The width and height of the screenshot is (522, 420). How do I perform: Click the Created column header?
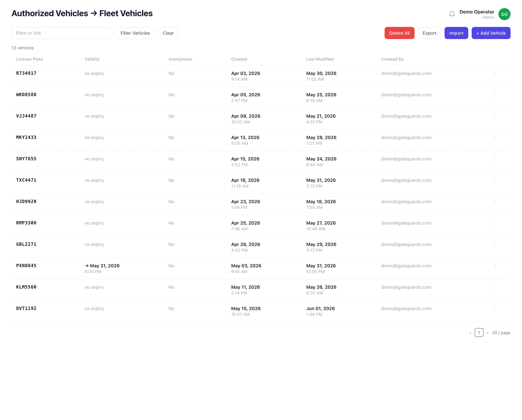[239, 59]
